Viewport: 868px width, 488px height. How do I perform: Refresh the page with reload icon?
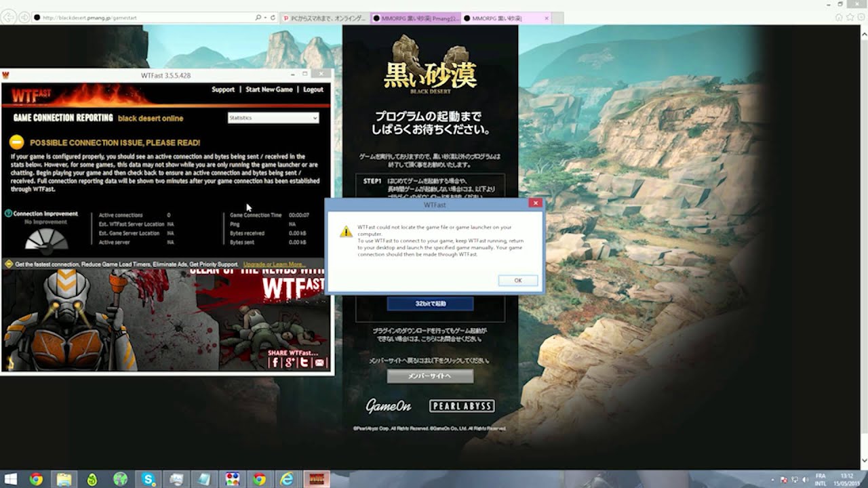coord(273,18)
